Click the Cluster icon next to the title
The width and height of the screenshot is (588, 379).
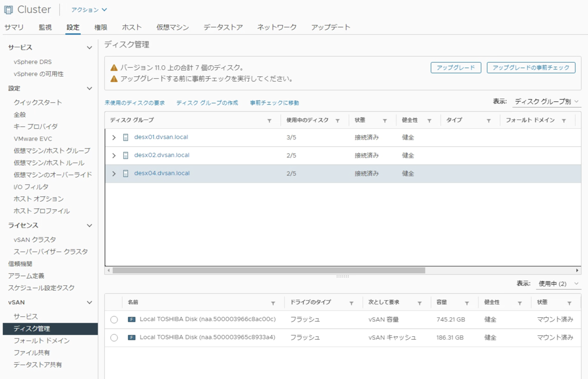point(8,9)
